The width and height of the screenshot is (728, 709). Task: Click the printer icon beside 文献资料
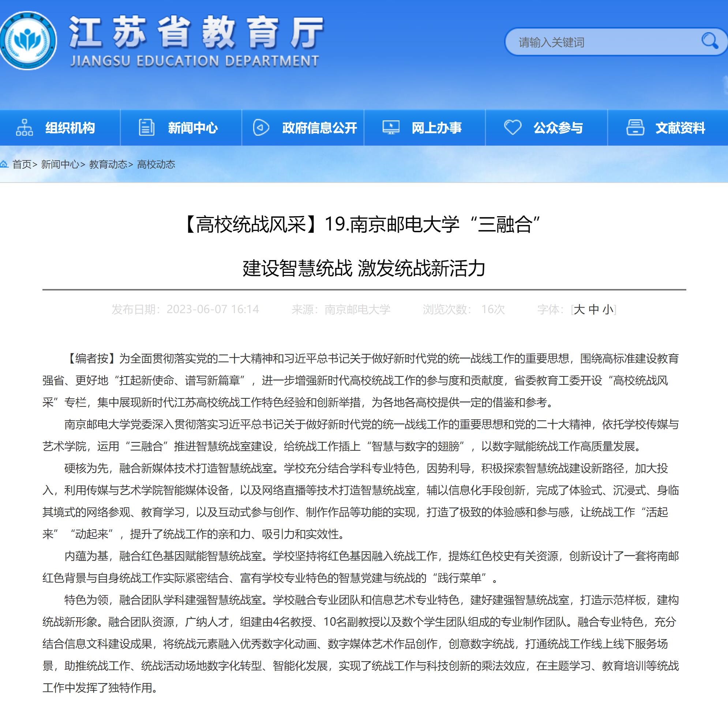click(x=635, y=128)
